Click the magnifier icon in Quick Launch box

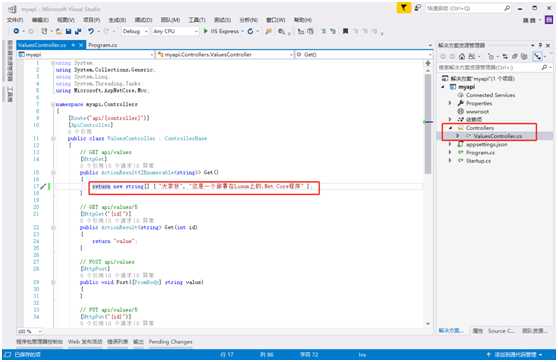(507, 8)
